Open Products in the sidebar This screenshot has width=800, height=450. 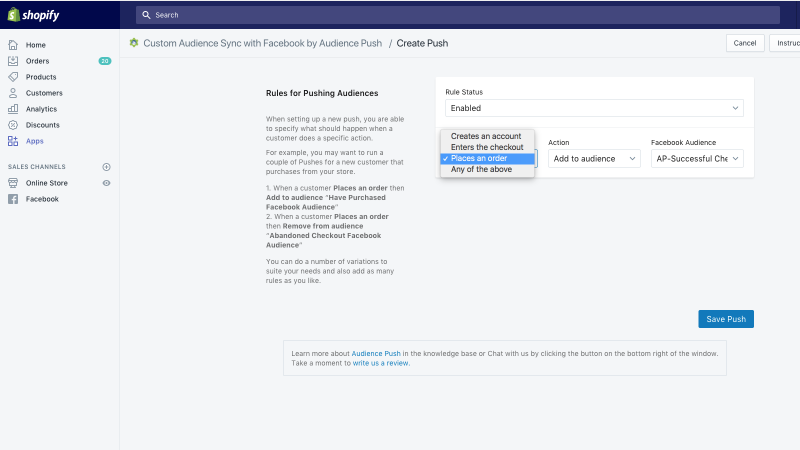tap(41, 77)
